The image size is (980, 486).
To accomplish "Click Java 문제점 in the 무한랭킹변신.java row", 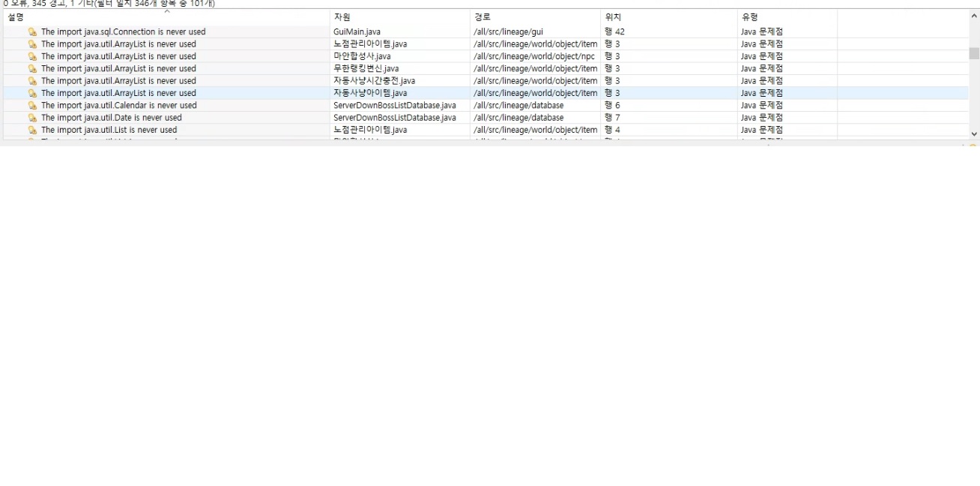I will click(x=762, y=68).
